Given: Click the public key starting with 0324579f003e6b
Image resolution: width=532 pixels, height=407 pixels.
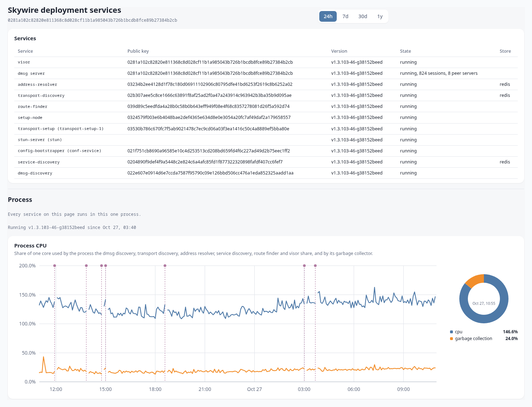Looking at the screenshot, I should coord(209,118).
